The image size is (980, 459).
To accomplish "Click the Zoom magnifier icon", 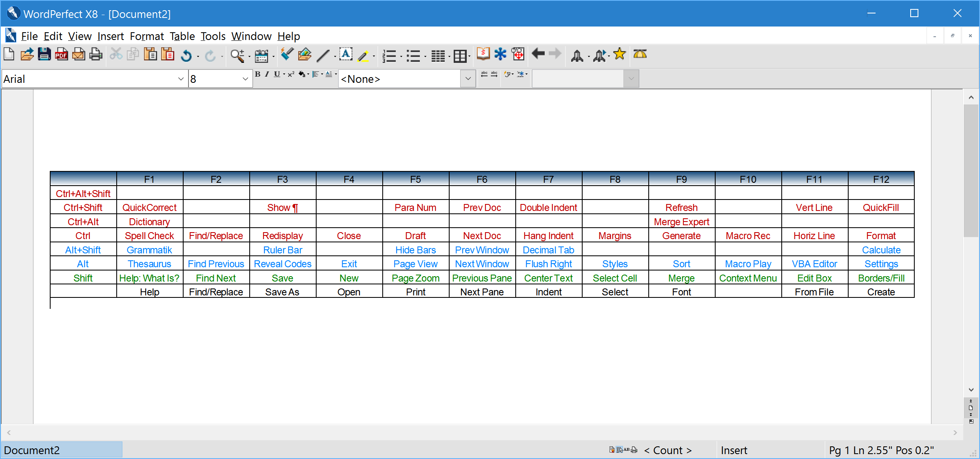I will click(237, 55).
